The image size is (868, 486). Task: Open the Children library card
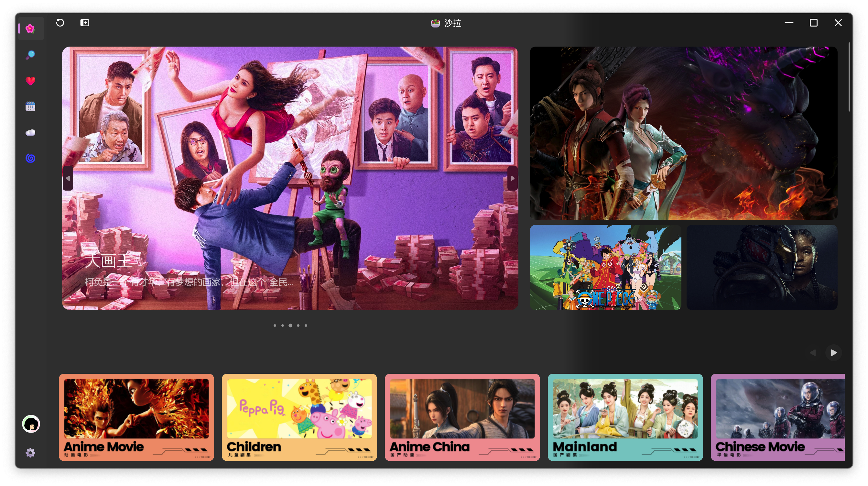[299, 417]
